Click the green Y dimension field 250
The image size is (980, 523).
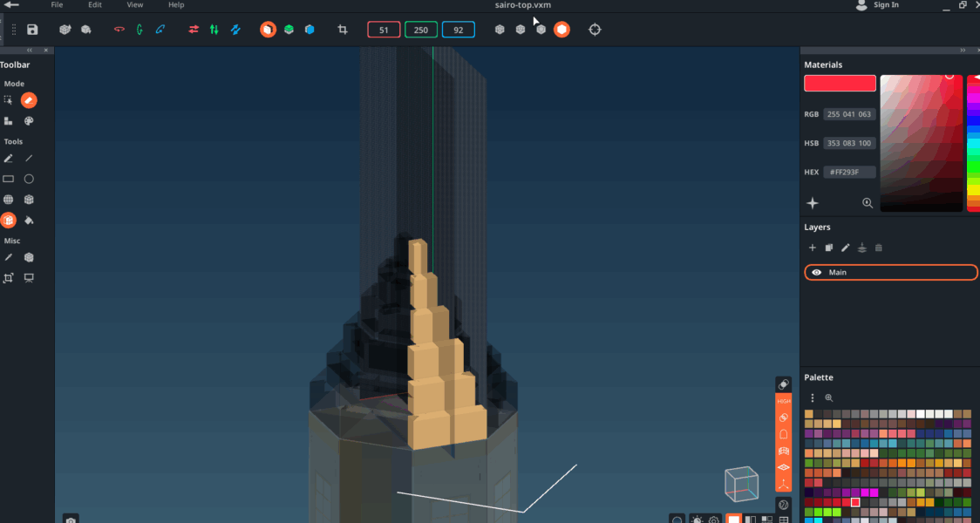tap(421, 30)
